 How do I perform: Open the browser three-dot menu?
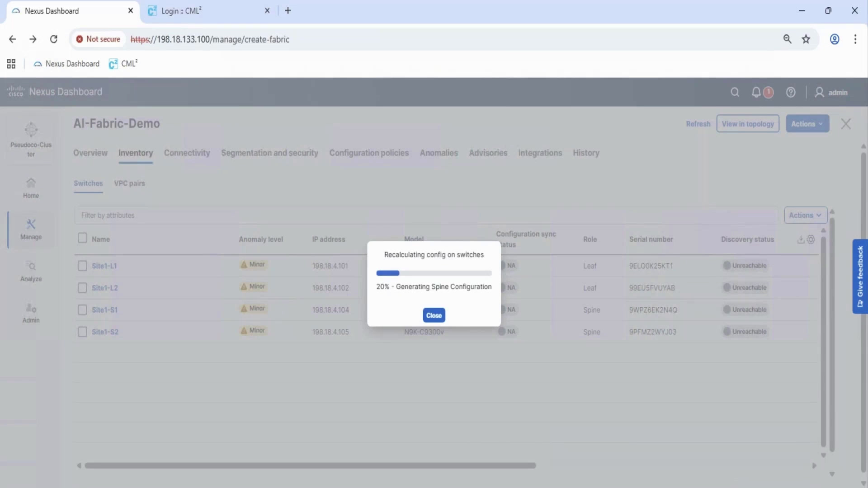click(x=855, y=39)
